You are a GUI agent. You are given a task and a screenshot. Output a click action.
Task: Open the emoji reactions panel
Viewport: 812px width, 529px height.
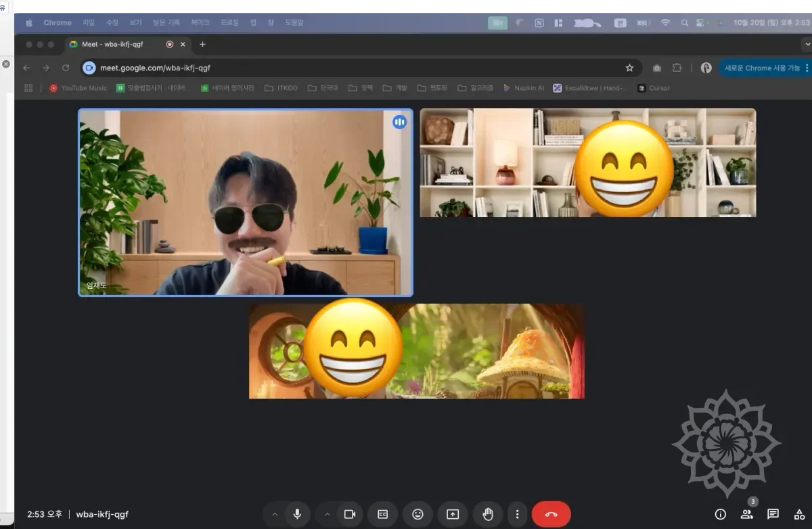418,514
